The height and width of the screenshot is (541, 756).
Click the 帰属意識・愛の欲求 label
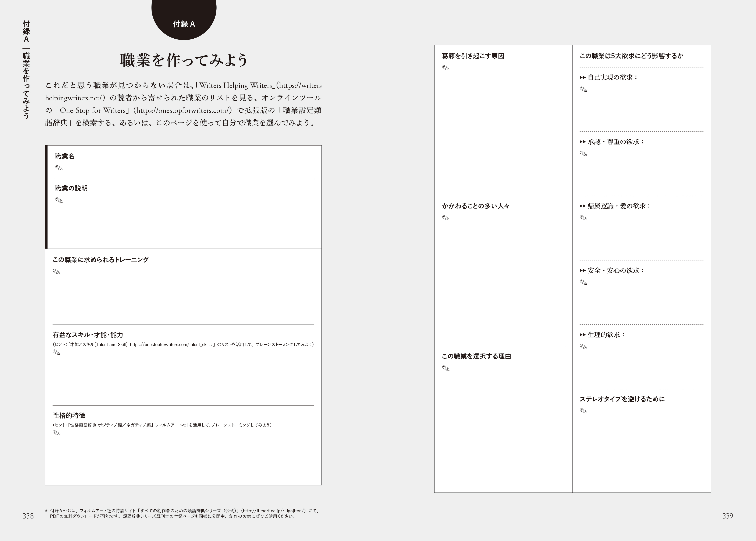(x=619, y=206)
